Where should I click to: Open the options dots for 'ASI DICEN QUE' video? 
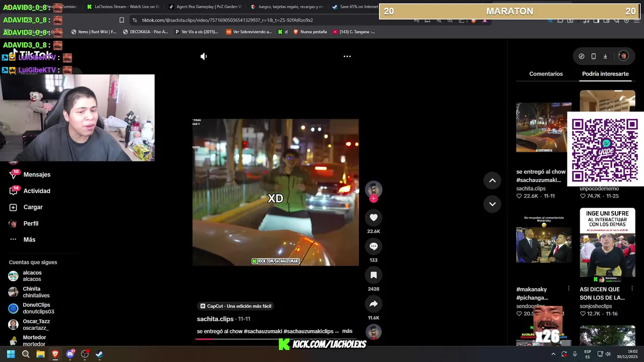(632, 289)
